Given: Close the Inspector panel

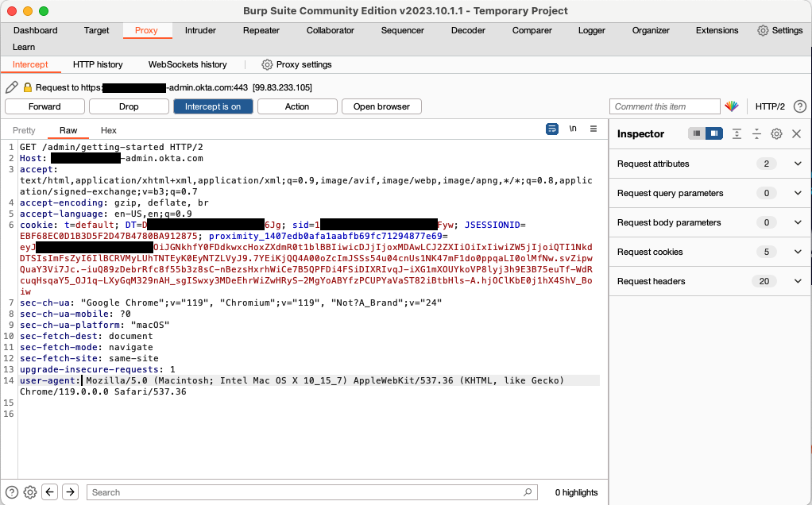Looking at the screenshot, I should pyautogui.click(x=796, y=134).
